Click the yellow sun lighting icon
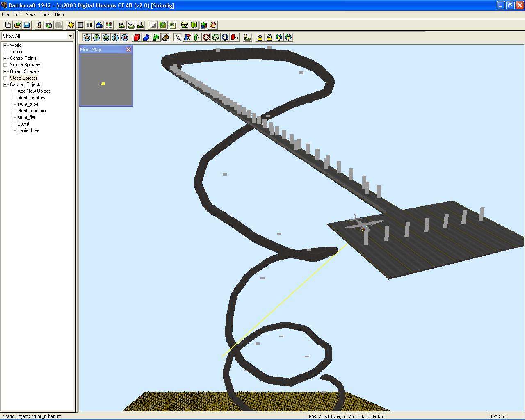525x420 pixels. [x=71, y=25]
